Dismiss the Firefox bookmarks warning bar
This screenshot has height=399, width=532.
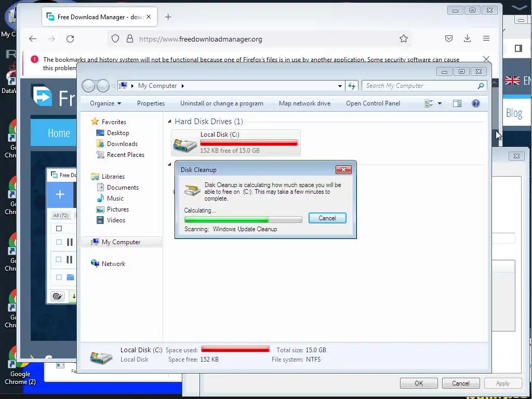click(486, 59)
